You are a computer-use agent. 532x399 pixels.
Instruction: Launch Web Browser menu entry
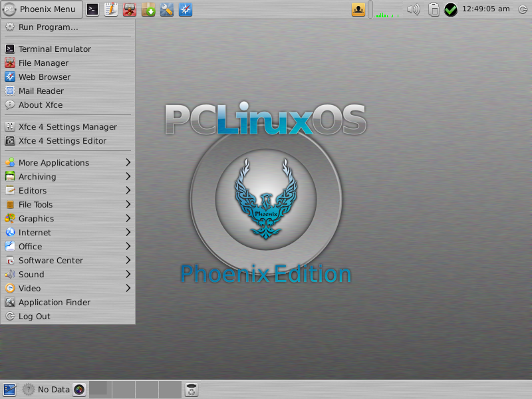[68, 77]
